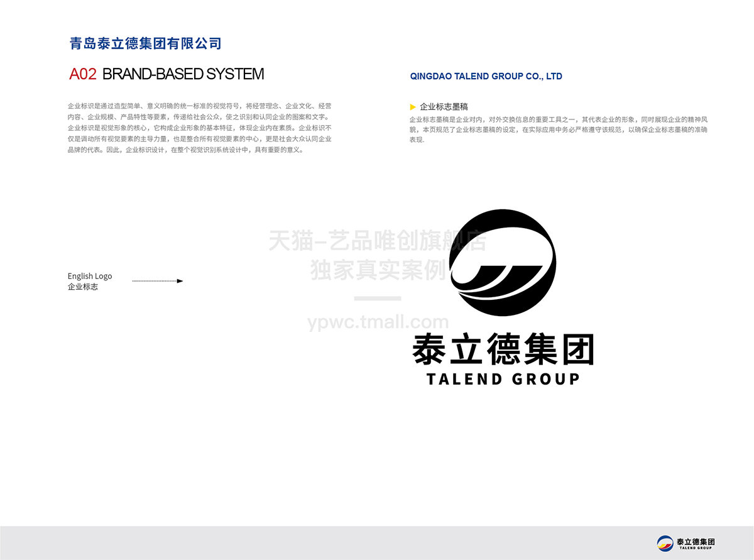The image size is (754, 560).
Task: Select the 企业标志墨稿 subheading
Action: (x=444, y=107)
